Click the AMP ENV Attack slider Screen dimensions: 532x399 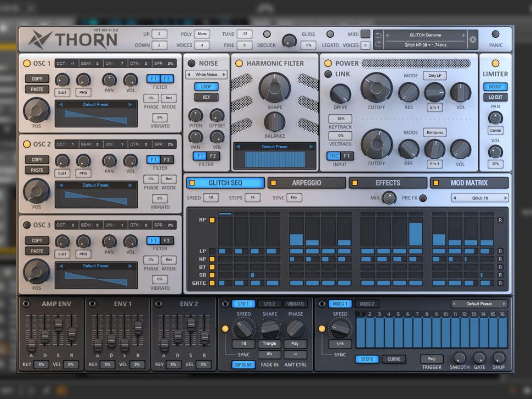coord(31,344)
